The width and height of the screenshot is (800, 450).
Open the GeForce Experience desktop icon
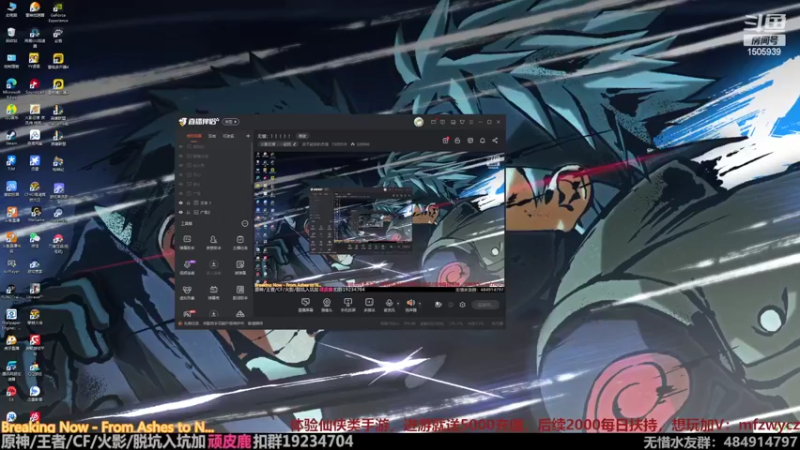pos(58,11)
